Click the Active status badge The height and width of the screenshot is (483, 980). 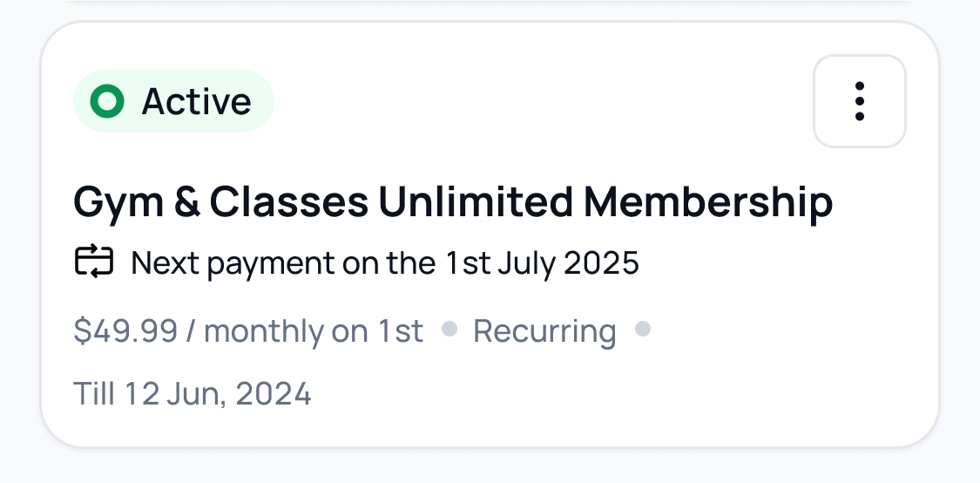(173, 102)
